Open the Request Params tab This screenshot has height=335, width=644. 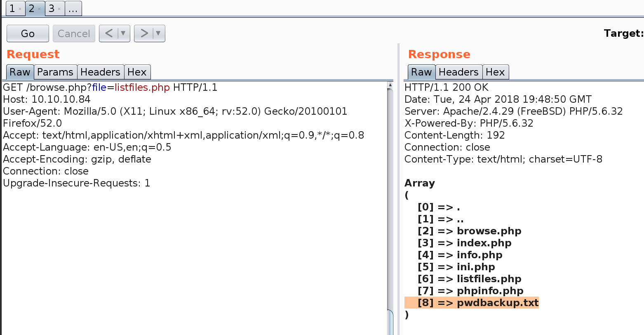coord(55,72)
